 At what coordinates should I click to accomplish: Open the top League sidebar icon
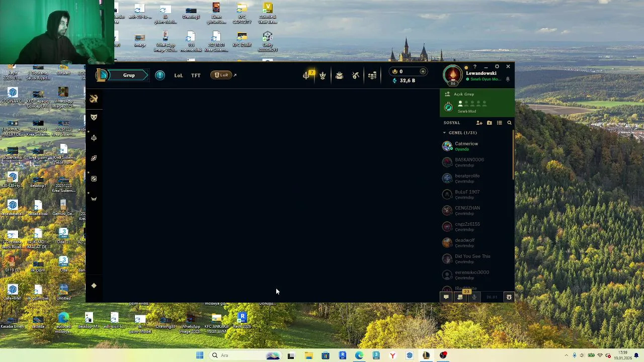[x=94, y=99]
